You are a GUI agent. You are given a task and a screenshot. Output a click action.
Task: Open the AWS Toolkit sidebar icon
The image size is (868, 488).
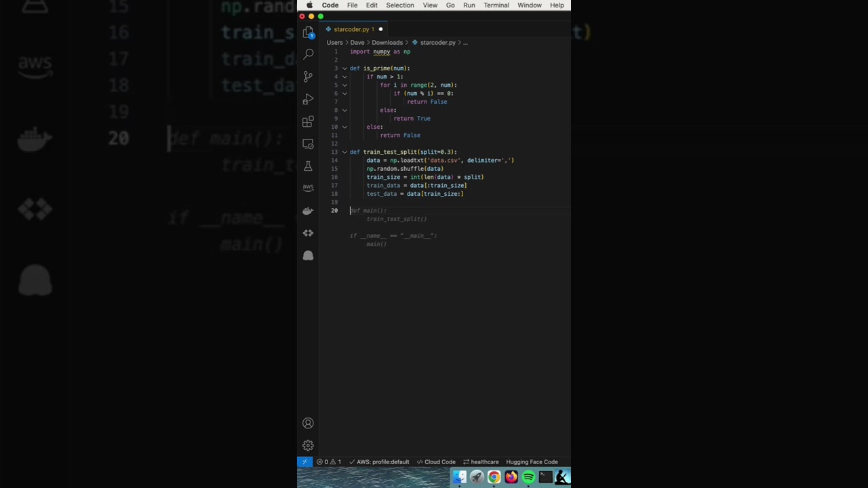(308, 187)
